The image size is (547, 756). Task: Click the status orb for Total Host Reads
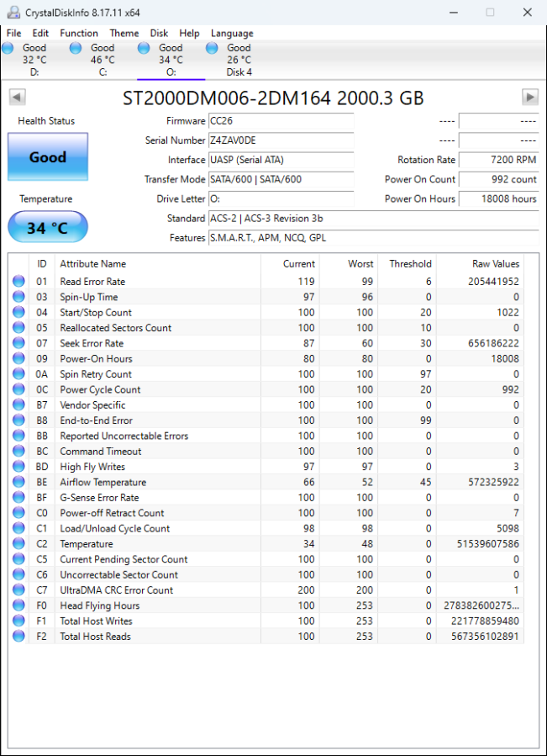18,636
